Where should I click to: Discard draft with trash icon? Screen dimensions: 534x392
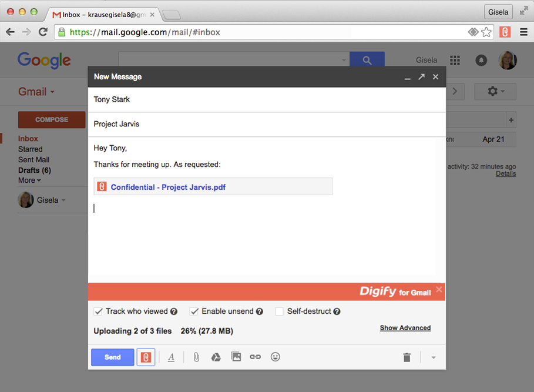click(407, 357)
